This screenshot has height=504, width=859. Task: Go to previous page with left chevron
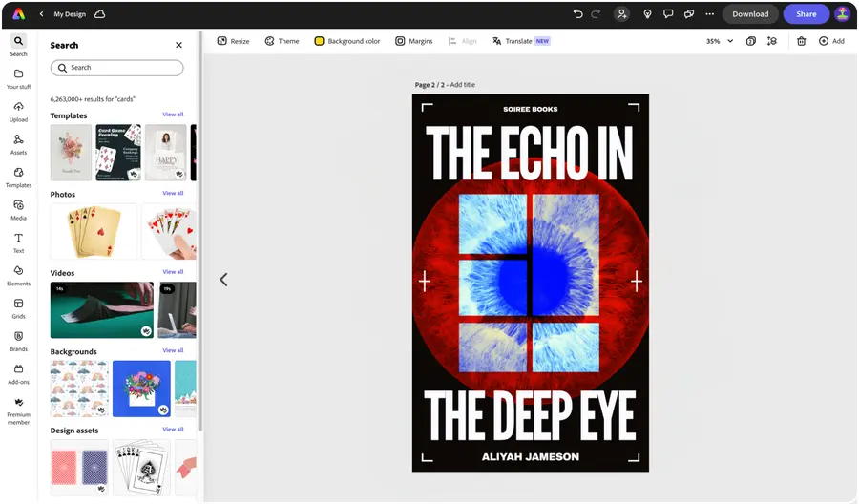[x=223, y=280]
